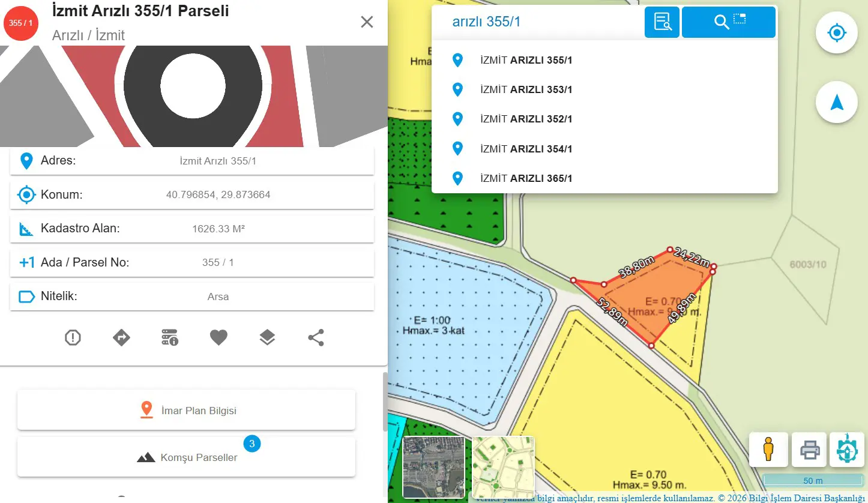The width and height of the screenshot is (868, 503).
Task: Locate my position with crosshair button
Action: click(836, 32)
